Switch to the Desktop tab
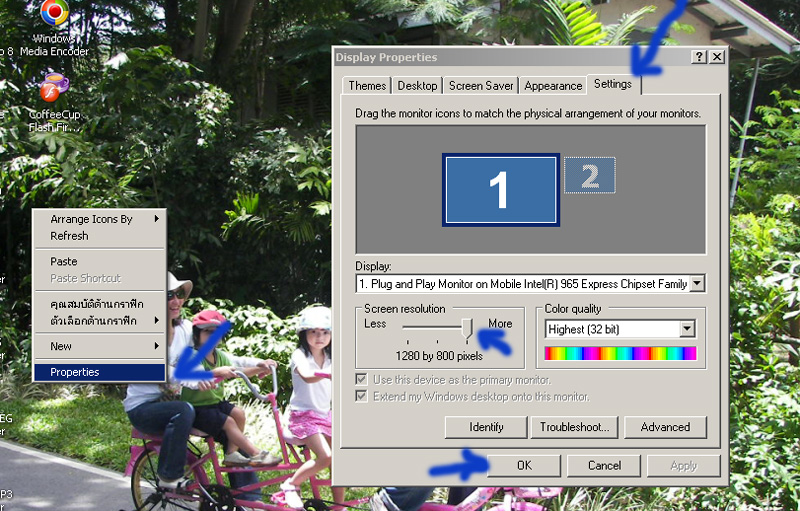 click(417, 86)
